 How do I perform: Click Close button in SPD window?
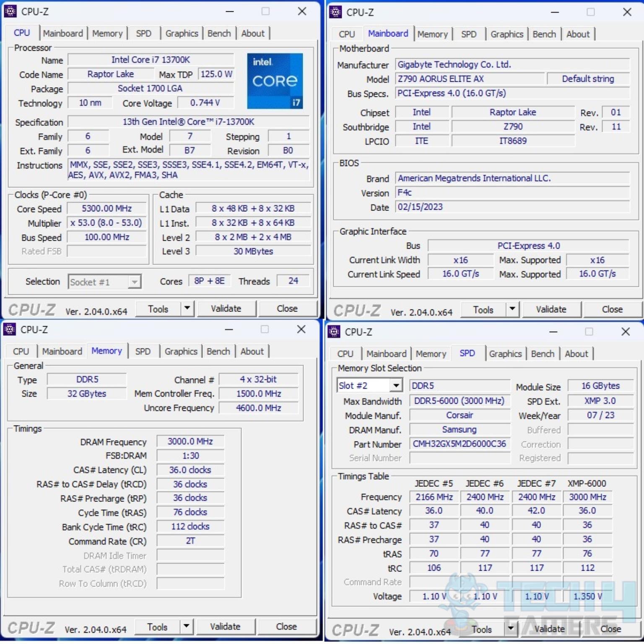(x=611, y=629)
